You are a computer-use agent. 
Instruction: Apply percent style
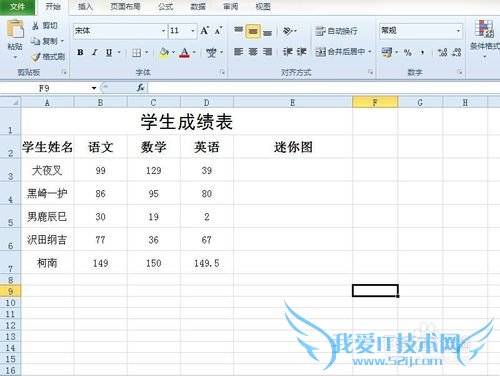[x=408, y=52]
